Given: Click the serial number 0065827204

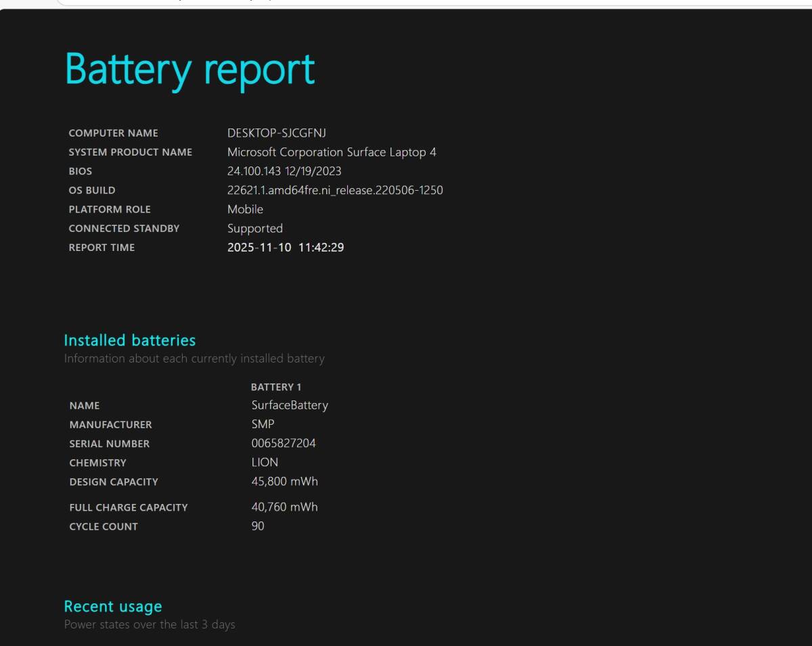Looking at the screenshot, I should (283, 444).
